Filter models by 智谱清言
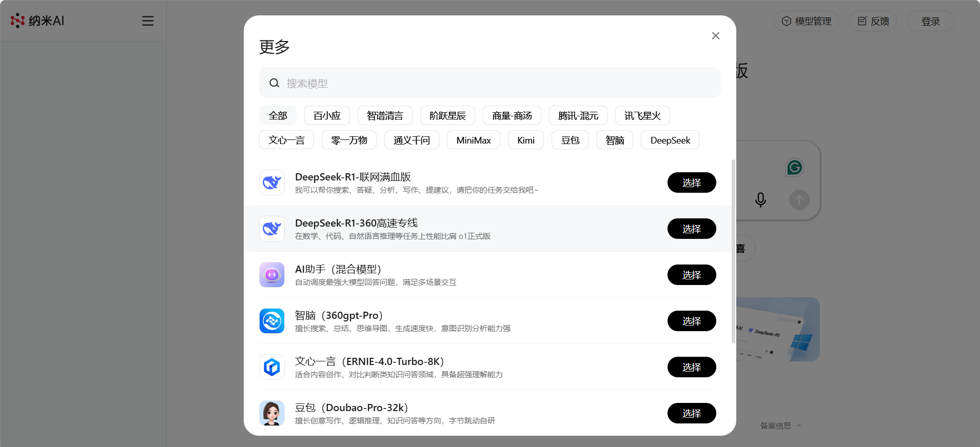This screenshot has width=980, height=447. click(385, 115)
